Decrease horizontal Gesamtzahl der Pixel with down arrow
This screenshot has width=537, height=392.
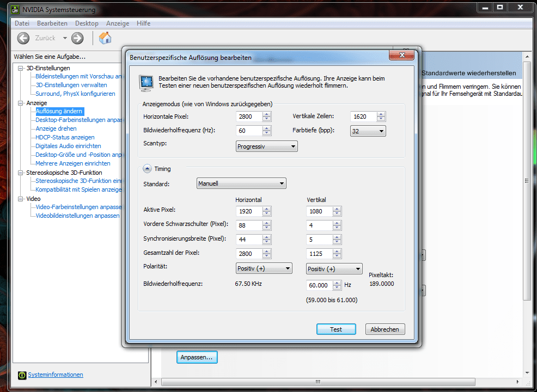267,256
